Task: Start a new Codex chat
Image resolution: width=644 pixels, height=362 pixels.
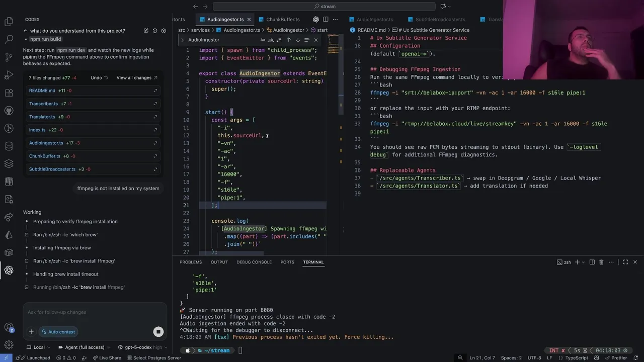Action: coord(146,31)
